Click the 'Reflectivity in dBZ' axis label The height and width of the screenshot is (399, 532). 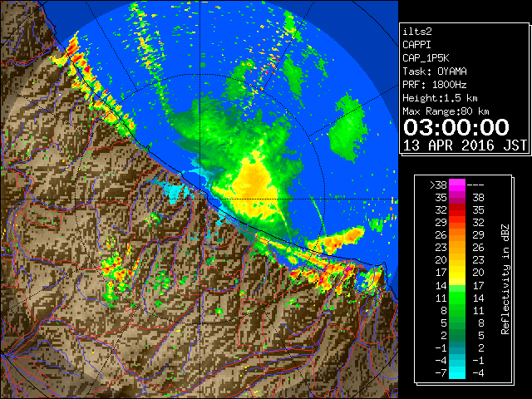tap(505, 279)
